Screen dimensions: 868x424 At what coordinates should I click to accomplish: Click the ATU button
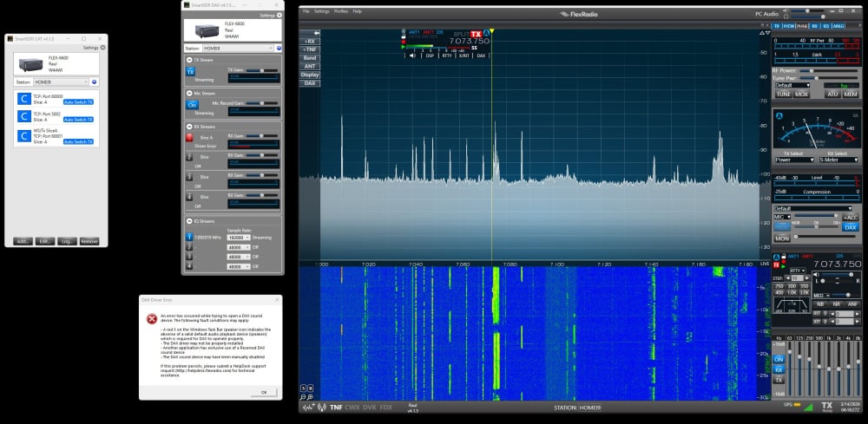pos(832,94)
